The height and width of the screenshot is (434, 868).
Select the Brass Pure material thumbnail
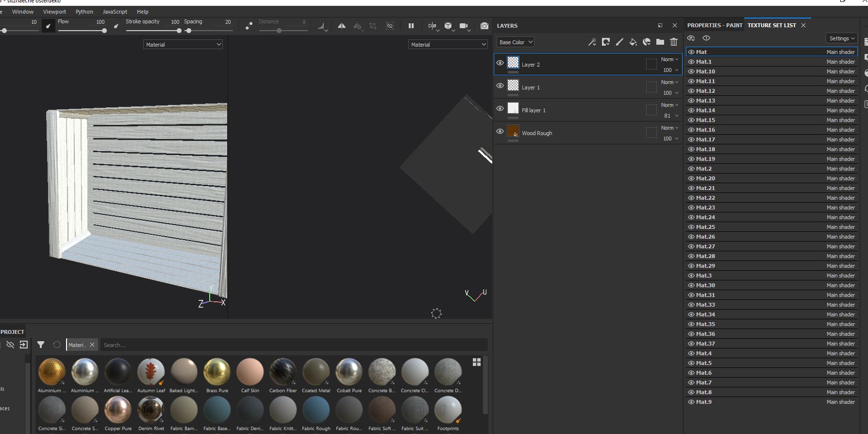[x=217, y=372]
